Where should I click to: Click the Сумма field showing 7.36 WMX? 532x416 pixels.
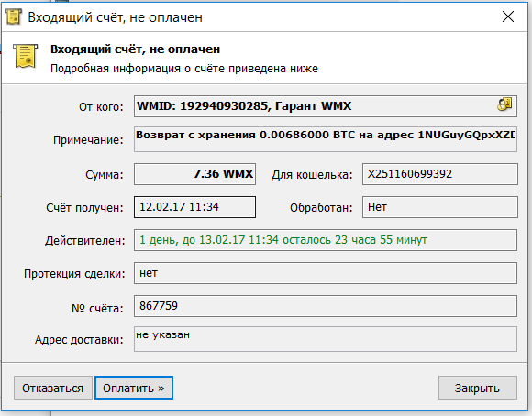coord(194,174)
